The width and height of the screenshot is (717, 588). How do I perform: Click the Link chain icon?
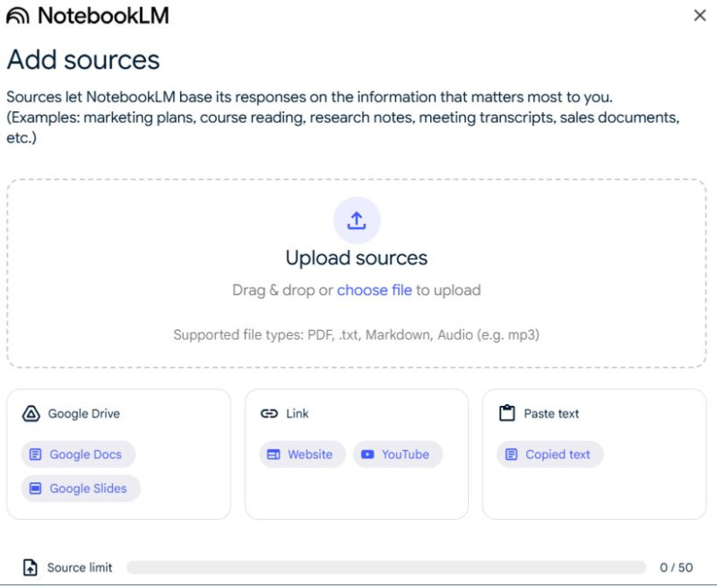pos(269,414)
